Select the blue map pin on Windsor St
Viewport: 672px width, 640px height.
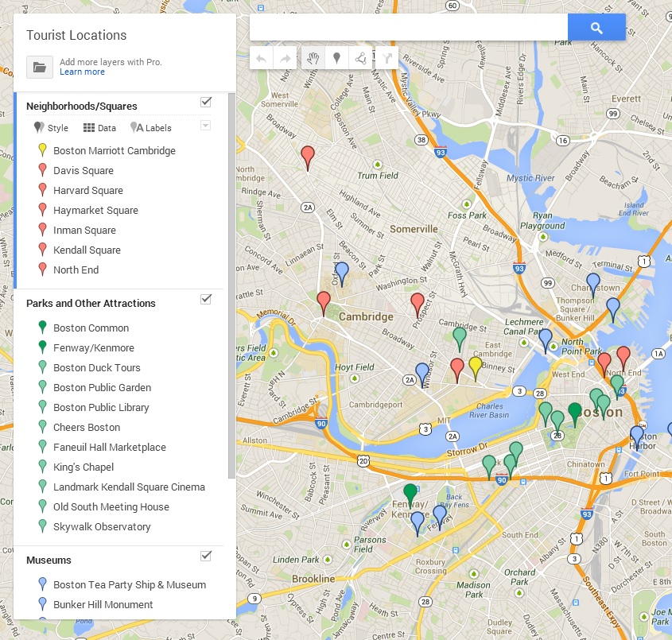click(422, 374)
